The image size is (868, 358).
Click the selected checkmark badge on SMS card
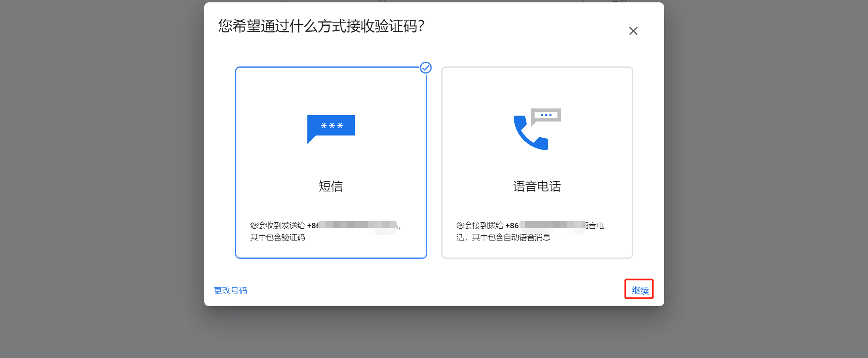pyautogui.click(x=426, y=68)
